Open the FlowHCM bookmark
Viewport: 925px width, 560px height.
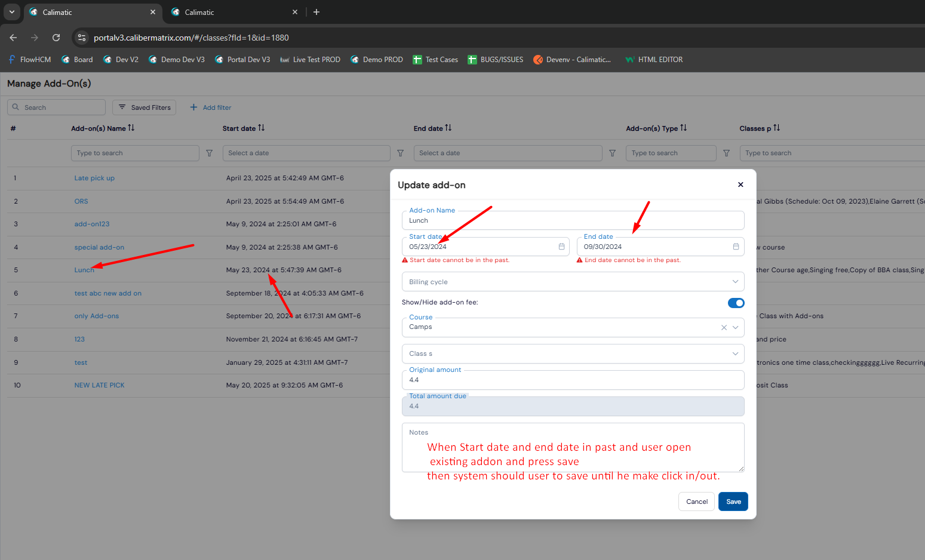point(30,60)
